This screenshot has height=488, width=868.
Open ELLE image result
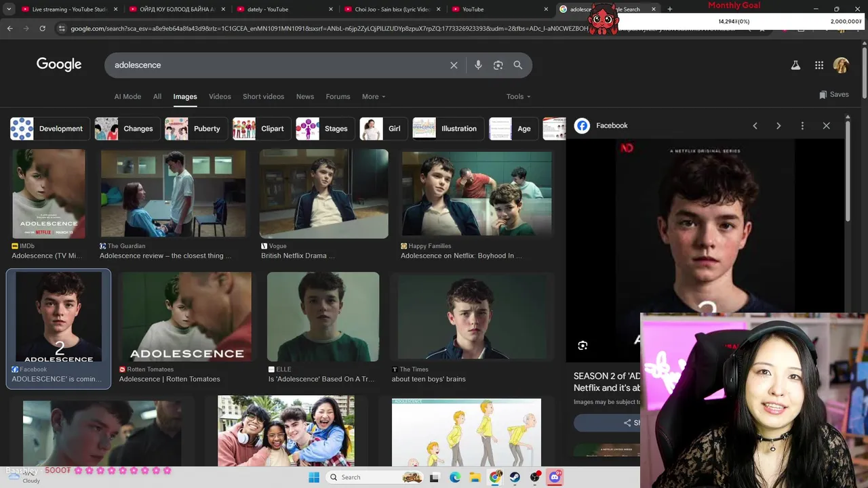[x=323, y=317]
